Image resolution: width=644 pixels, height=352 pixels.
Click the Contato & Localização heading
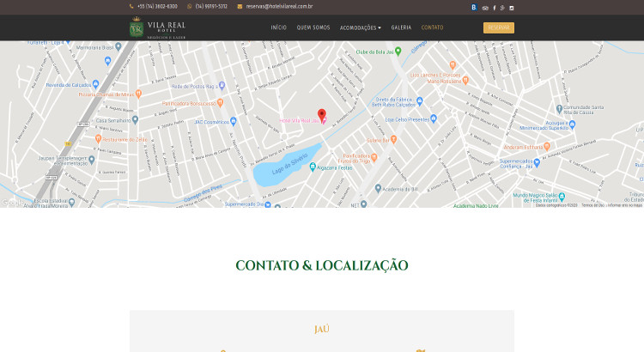click(322, 265)
